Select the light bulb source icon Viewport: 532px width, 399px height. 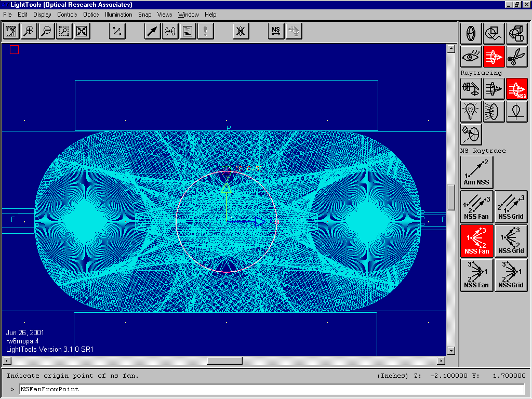471,111
